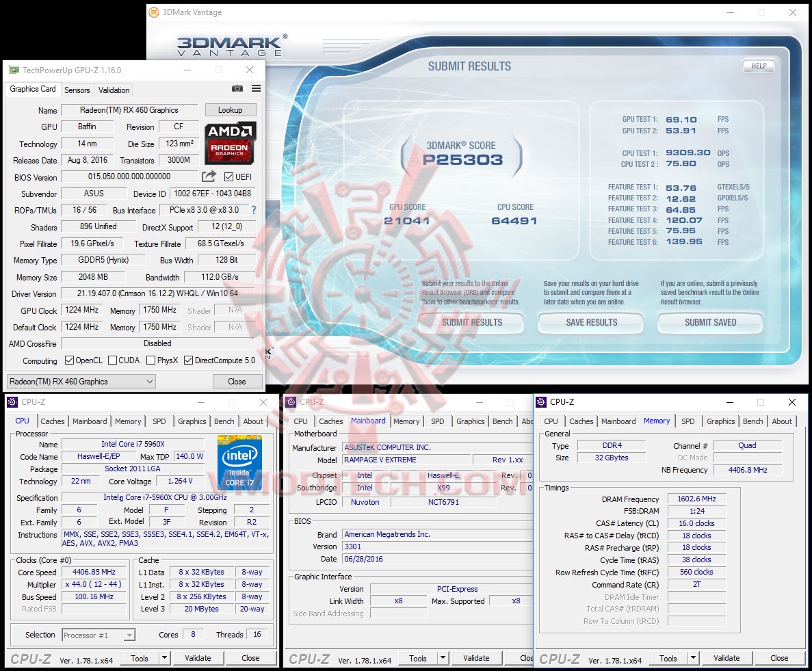Click the Memory tab in left CPU-Z

point(128,421)
